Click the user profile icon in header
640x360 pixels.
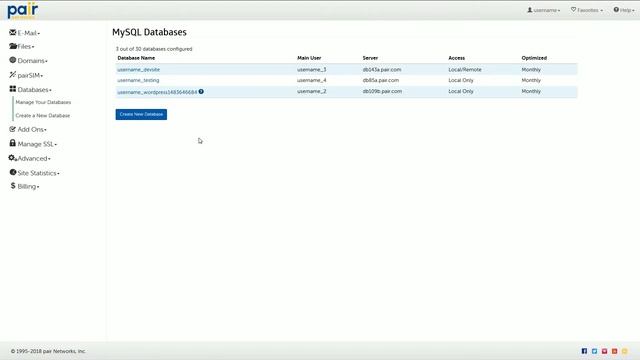(530, 10)
